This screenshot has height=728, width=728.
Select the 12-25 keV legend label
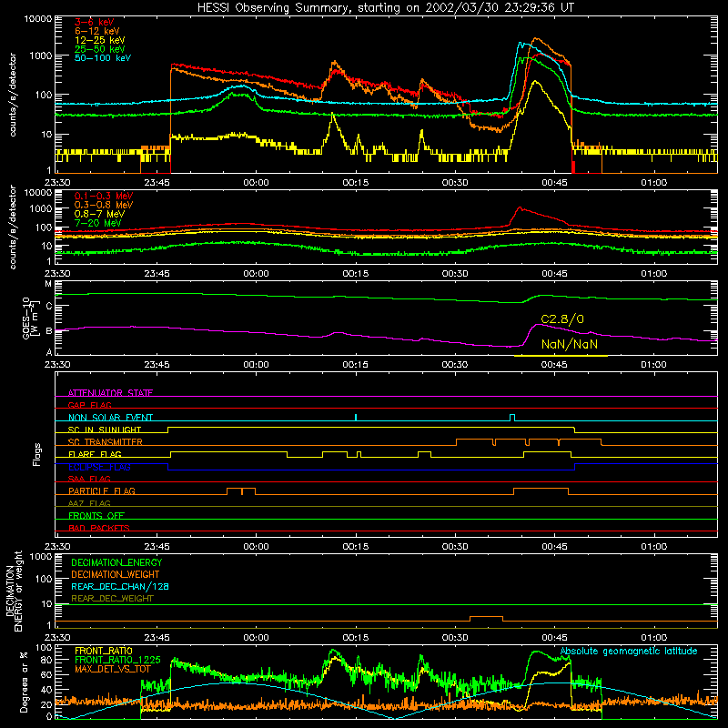pyautogui.click(x=100, y=40)
